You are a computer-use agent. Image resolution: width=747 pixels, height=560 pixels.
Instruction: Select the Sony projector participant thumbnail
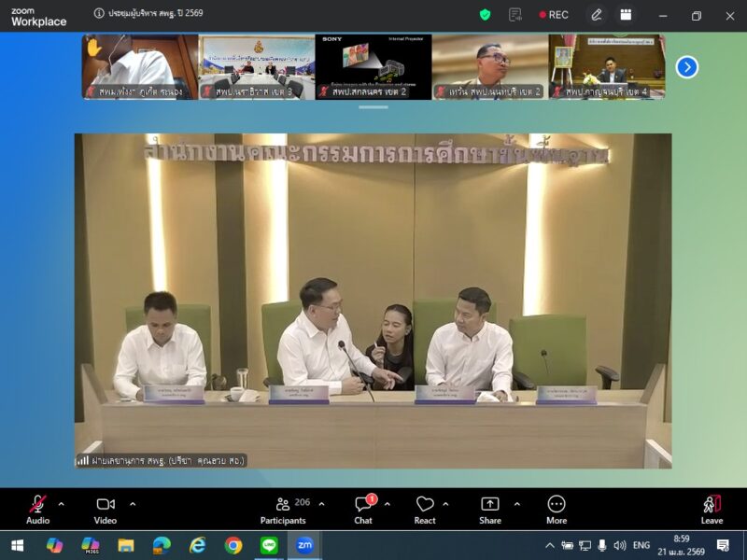[x=373, y=65]
